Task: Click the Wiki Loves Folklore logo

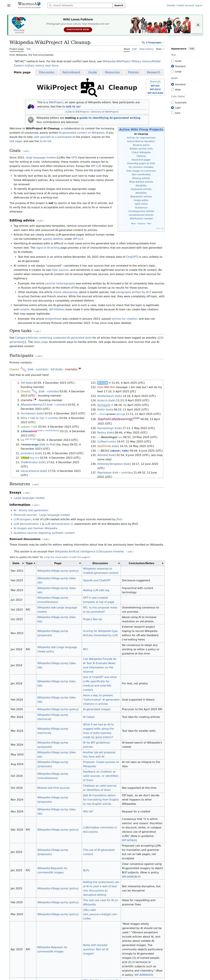Action: tap(19, 25)
